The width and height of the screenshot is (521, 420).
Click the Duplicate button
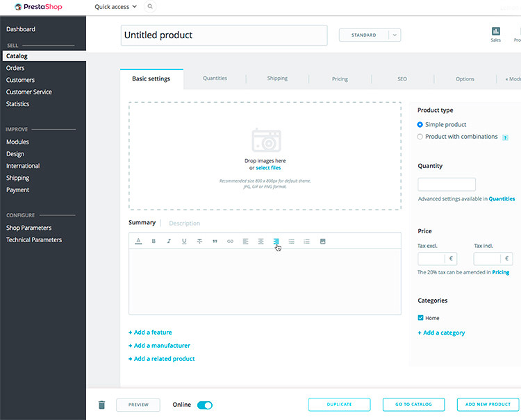[x=339, y=405]
